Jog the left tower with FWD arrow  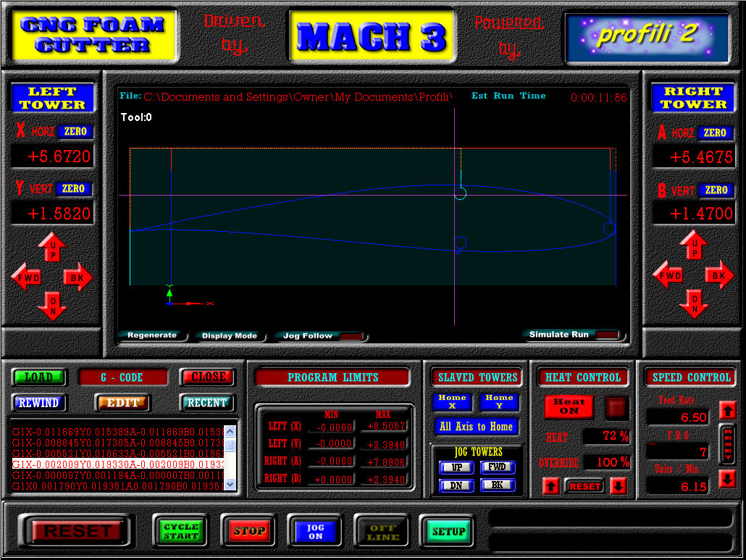26,277
